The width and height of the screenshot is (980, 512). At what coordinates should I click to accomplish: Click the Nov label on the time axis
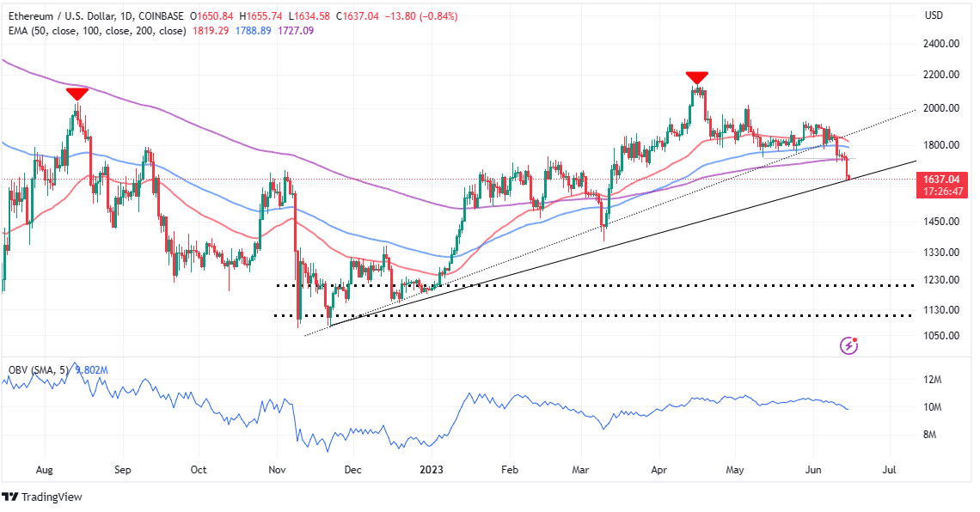click(278, 470)
